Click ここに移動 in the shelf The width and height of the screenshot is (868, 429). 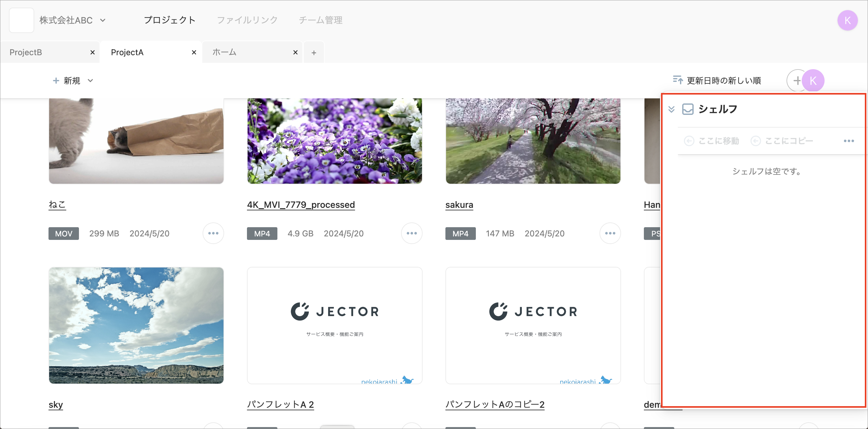click(x=712, y=141)
